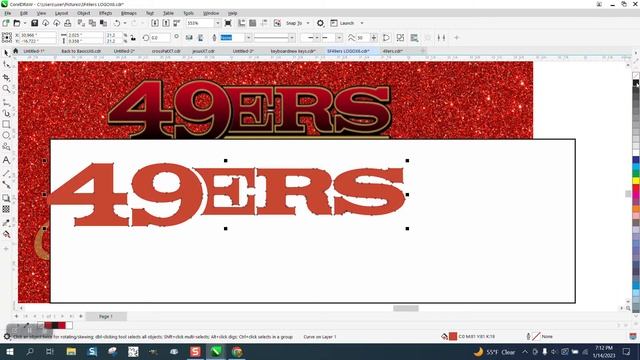Screen dimensions: 640x360
Task: Toggle show rulers button
Action: (242, 23)
